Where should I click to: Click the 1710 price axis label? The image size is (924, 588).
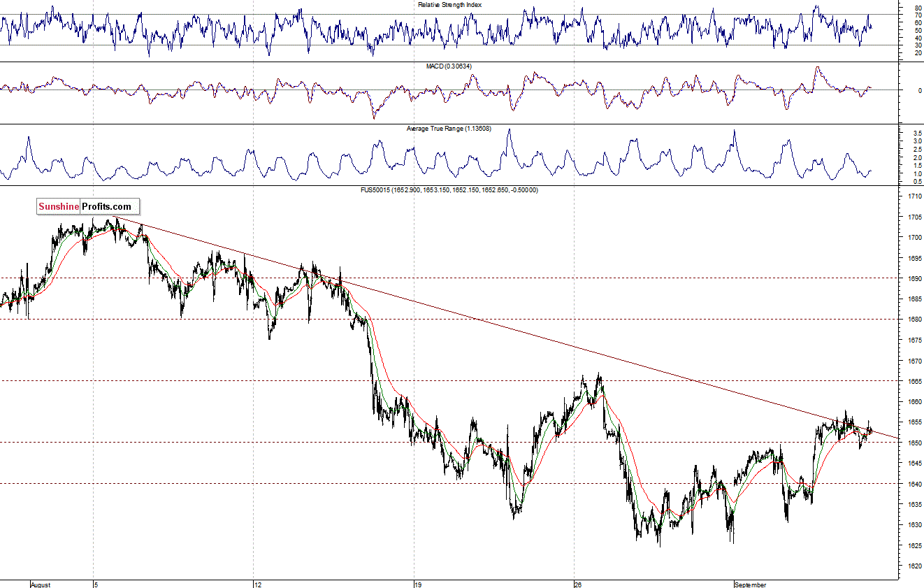coord(914,196)
